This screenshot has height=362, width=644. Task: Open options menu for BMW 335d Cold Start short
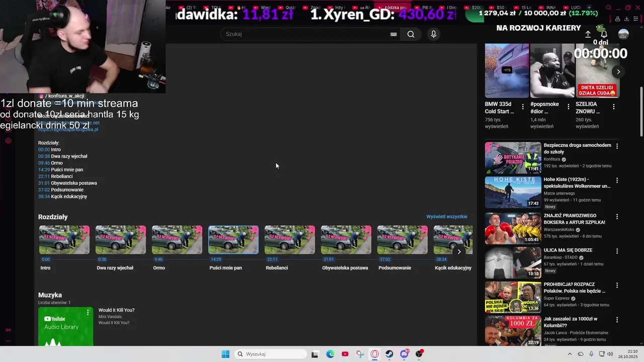[523, 107]
